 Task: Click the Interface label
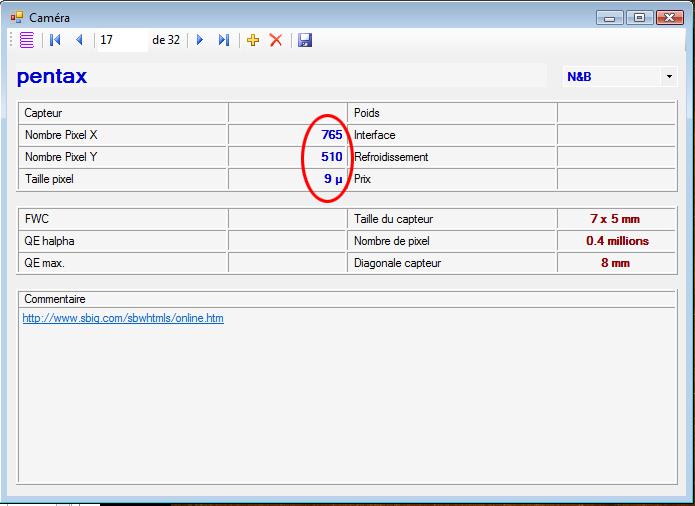tap(375, 135)
